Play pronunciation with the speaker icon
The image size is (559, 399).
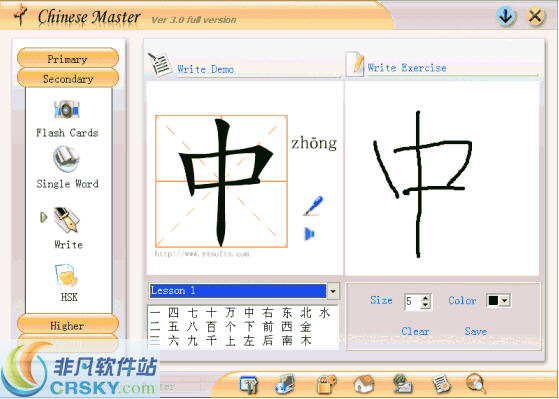[x=309, y=234]
